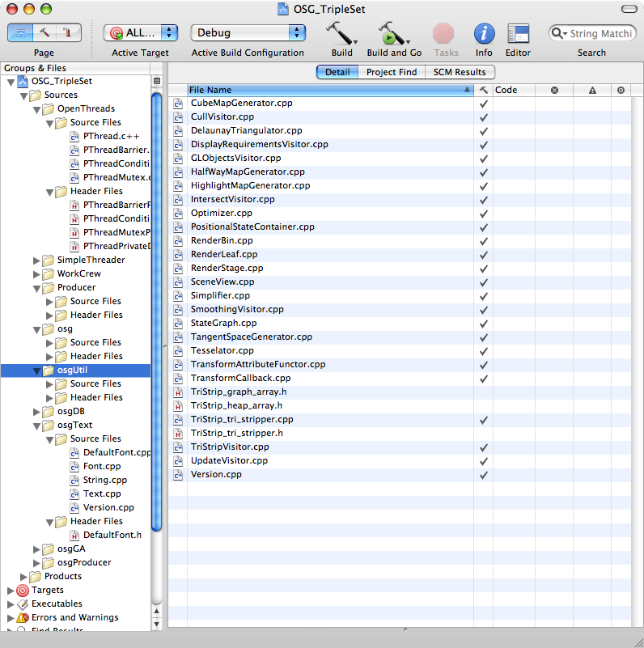Viewport: 644px width, 648px height.
Task: Toggle target checkbox for Optimizer.cpp
Action: coord(484,214)
